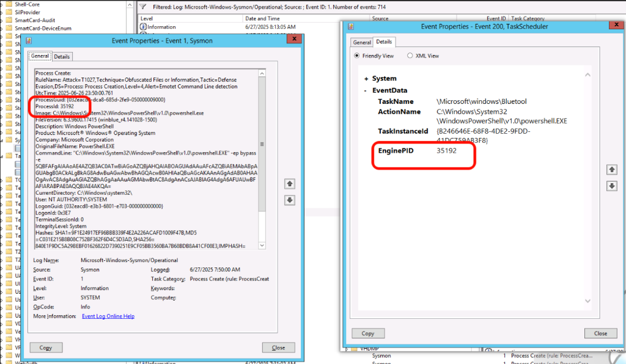Click the up arrow in Sysmon event dialog
The image size is (626, 364).
point(290,183)
